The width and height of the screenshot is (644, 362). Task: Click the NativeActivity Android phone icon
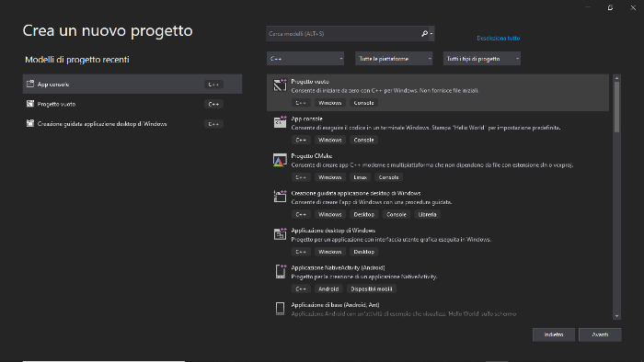point(280,271)
